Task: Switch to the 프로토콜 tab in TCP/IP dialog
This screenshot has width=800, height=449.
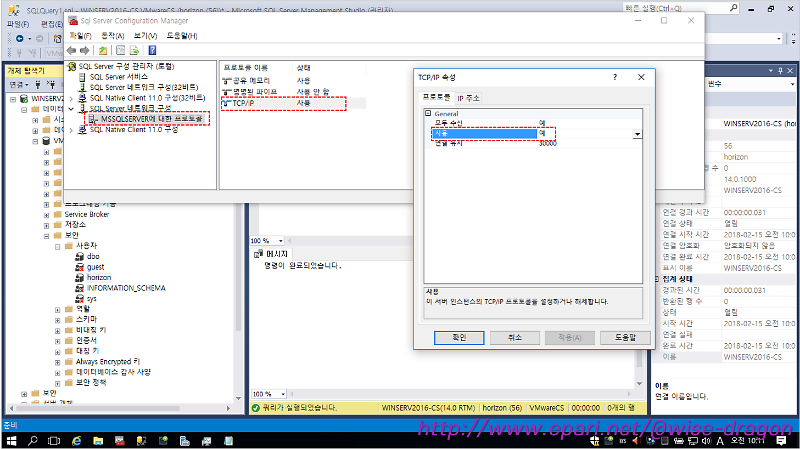Action: [436, 97]
